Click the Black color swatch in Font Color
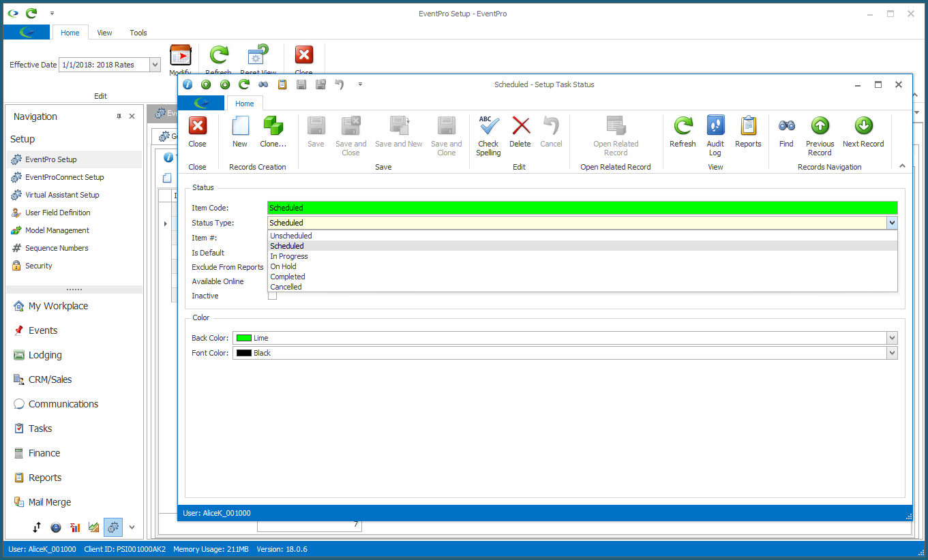The width and height of the screenshot is (928, 560). tap(243, 353)
